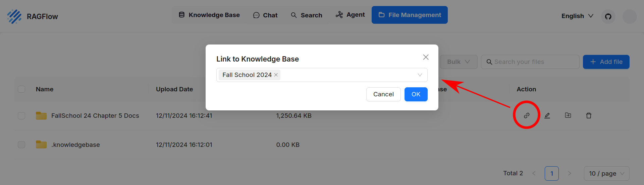Click the Add file button
644x185 pixels.
click(x=606, y=62)
